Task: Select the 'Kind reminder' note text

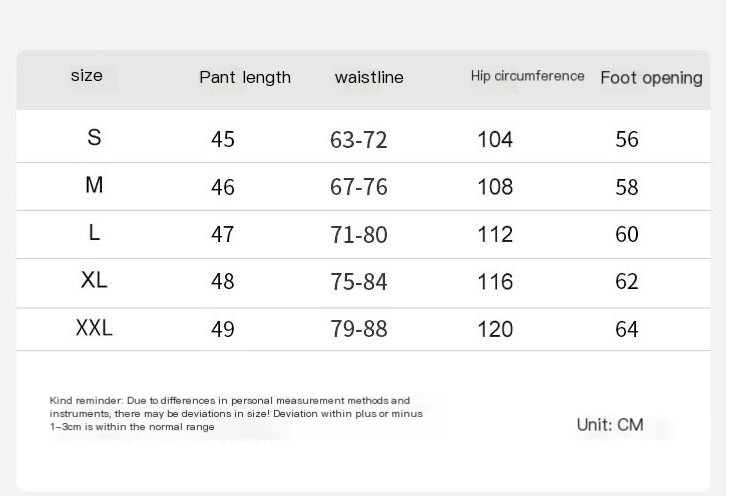Action: 236,413
